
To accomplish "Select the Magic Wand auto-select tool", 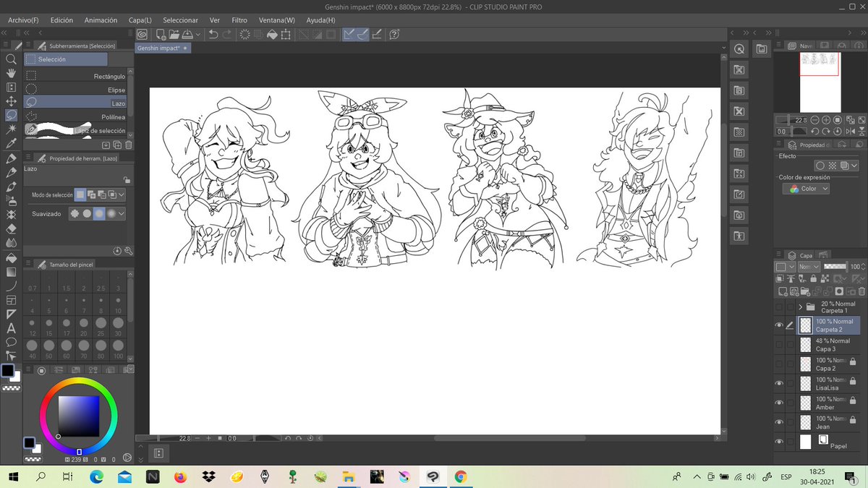I will click(x=11, y=129).
